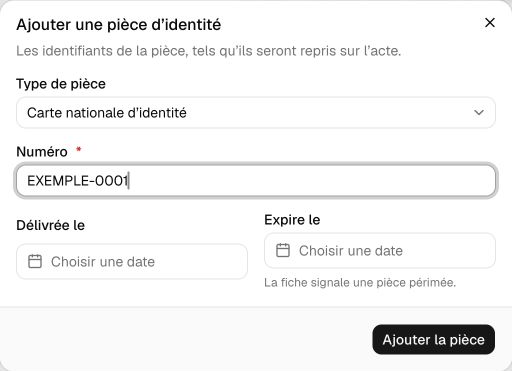The height and width of the screenshot is (371, 512).
Task: Click the Choisir une date placeholder under Expire le
Action: pos(351,251)
